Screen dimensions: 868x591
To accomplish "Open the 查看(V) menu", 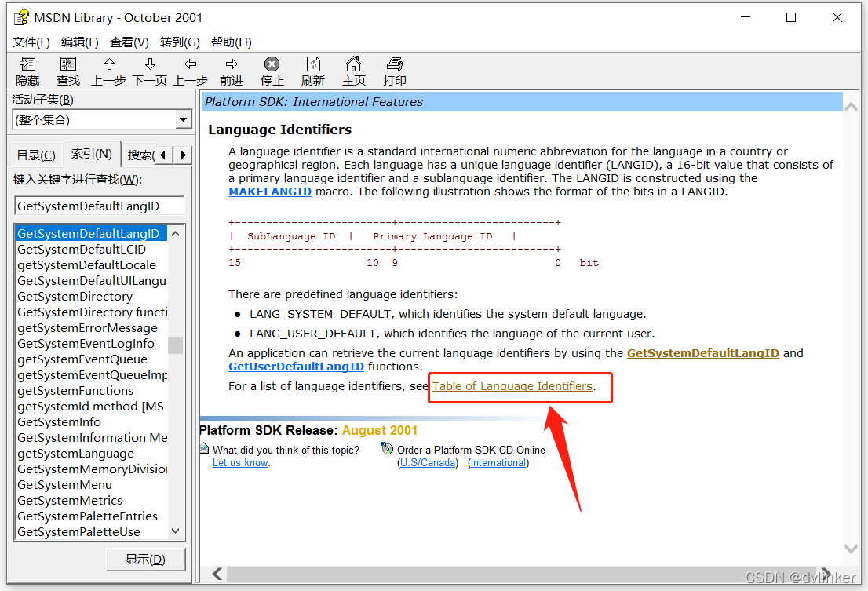I will (129, 42).
